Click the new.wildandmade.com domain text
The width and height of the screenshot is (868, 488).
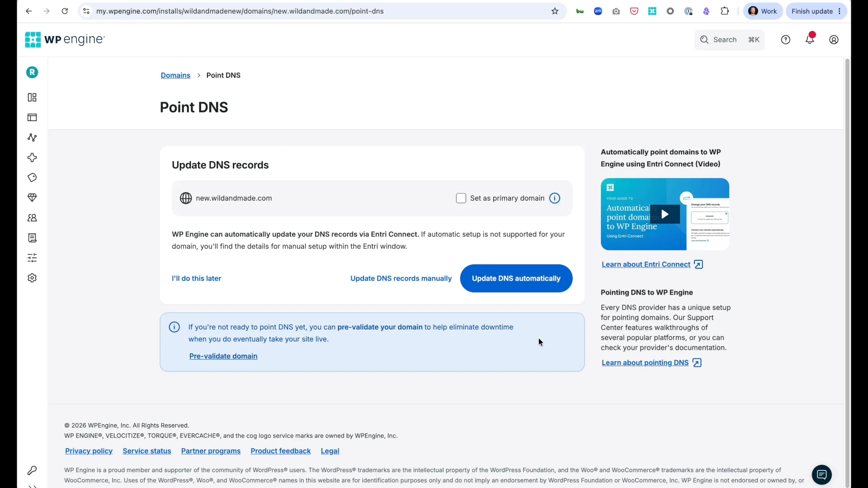[234, 198]
